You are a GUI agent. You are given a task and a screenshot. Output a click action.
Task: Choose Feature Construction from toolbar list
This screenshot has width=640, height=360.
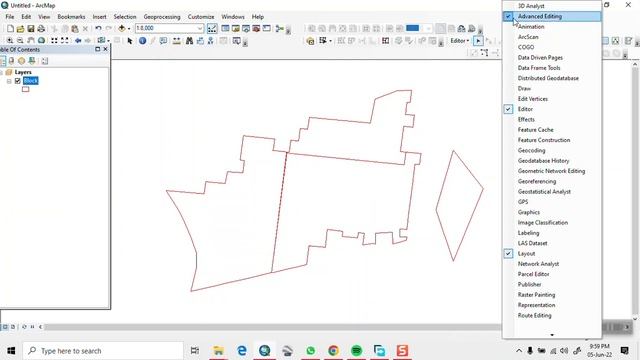click(x=552, y=140)
